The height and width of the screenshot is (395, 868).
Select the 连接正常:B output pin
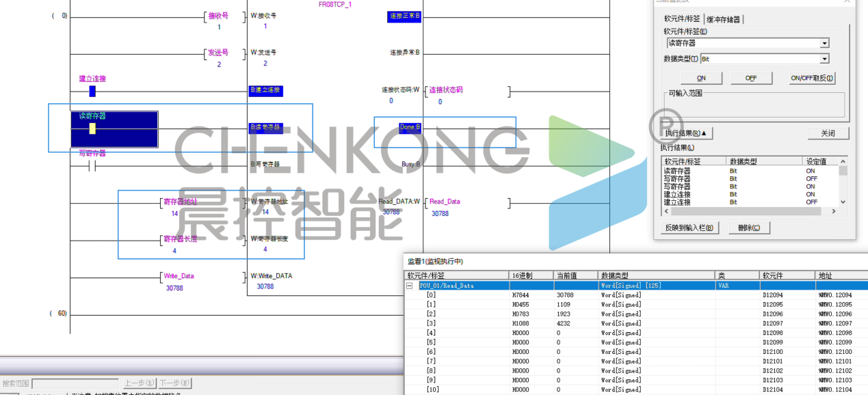point(404,16)
